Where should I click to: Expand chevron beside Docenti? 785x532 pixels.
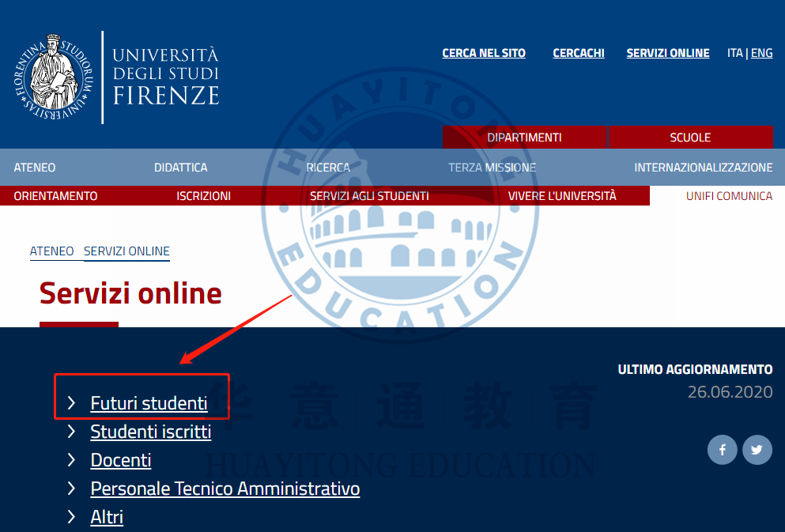[x=72, y=460]
